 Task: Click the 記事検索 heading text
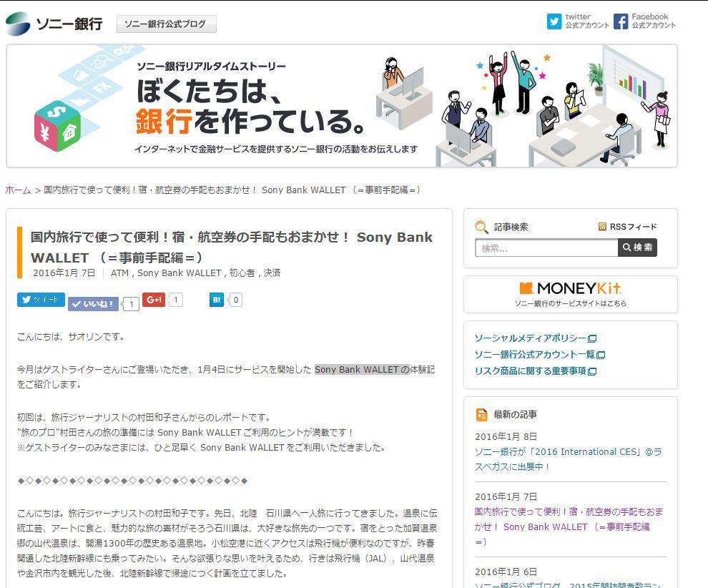511,227
